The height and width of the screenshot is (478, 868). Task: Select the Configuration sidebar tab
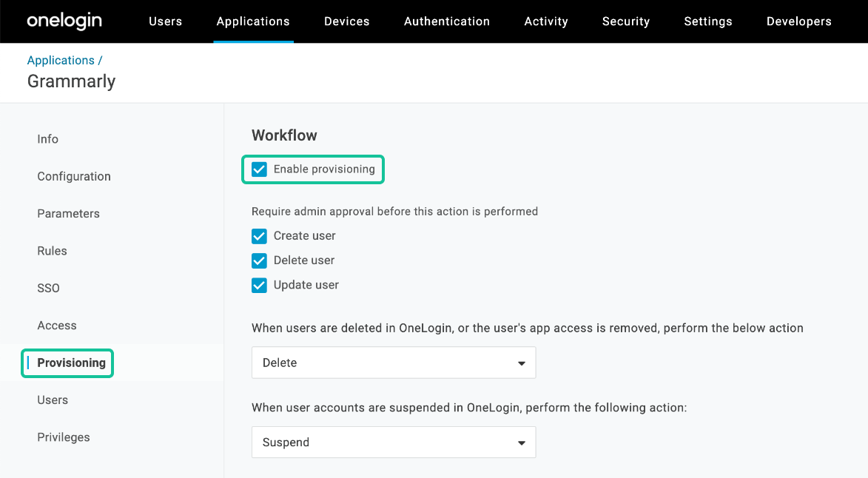click(74, 177)
